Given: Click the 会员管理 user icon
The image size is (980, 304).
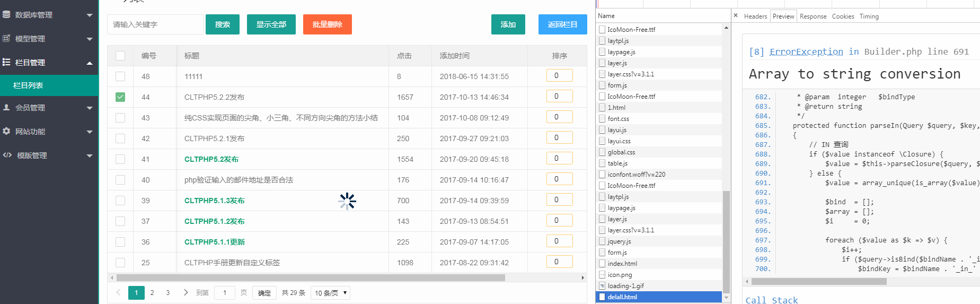Looking at the screenshot, I should coord(6,107).
